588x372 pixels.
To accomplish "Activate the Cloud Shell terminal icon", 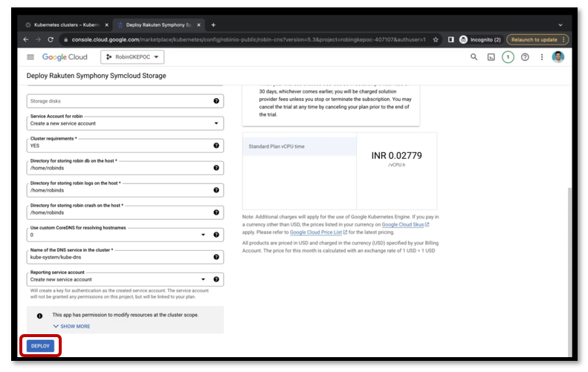I will [x=491, y=57].
